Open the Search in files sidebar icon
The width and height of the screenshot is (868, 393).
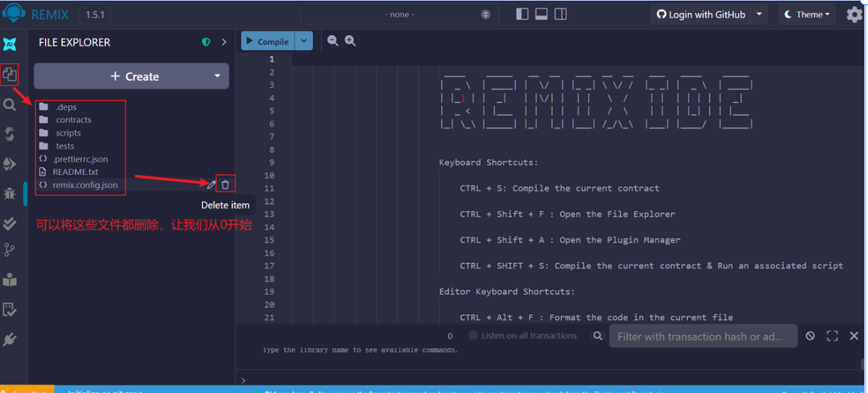tap(10, 104)
